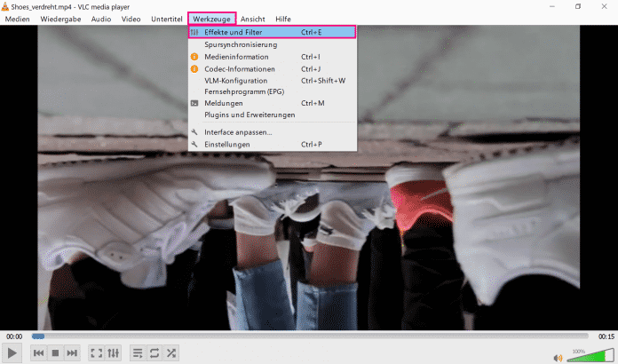This screenshot has height=364, width=618.
Task: Toggle shuffle random playback
Action: click(171, 353)
